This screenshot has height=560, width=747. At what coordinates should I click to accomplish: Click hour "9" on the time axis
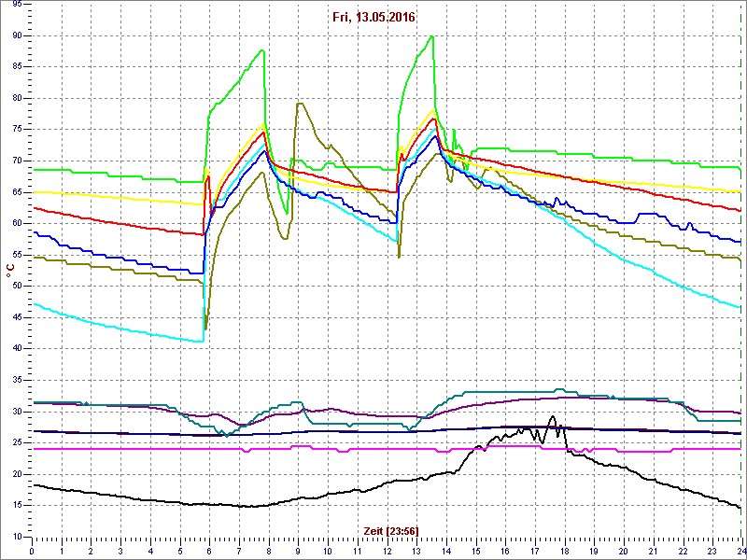pyautogui.click(x=298, y=553)
